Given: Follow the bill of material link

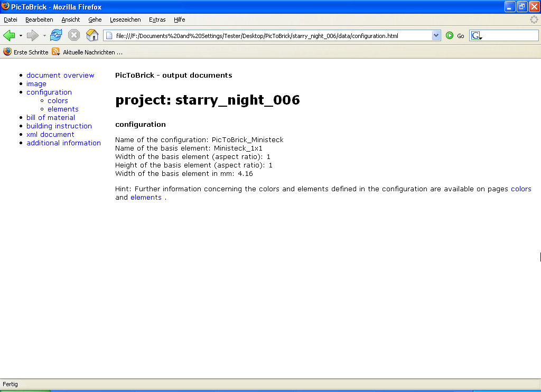Looking at the screenshot, I should (51, 118).
